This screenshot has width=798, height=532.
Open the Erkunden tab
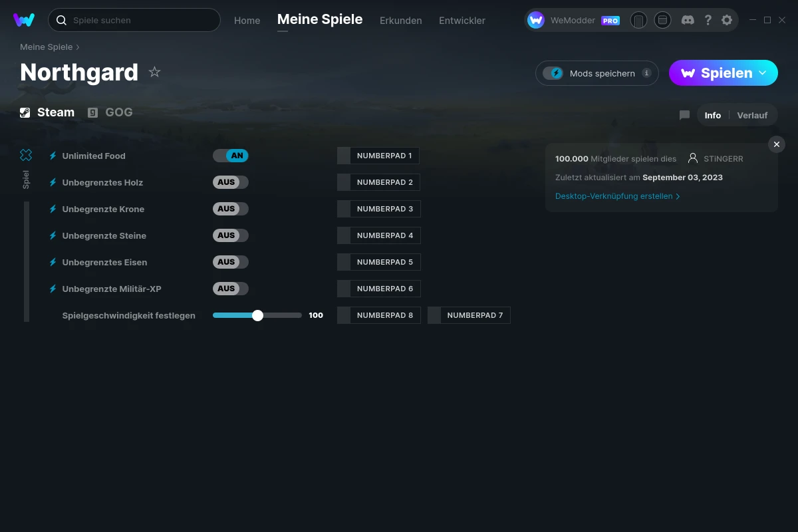[401, 21]
